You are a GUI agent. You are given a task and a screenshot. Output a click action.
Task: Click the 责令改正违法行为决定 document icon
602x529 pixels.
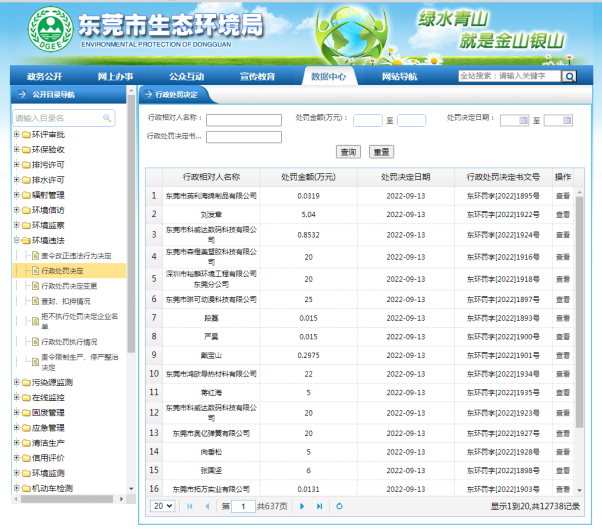[x=35, y=255]
